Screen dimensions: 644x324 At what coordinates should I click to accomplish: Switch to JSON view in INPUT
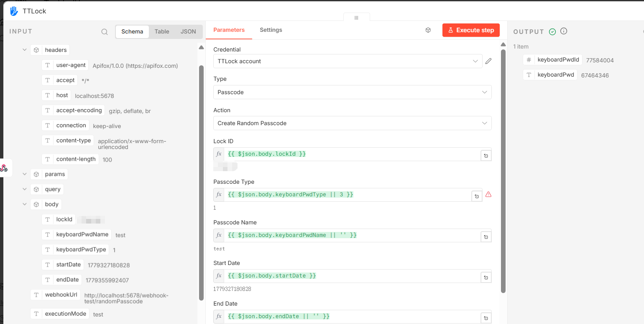point(188,32)
